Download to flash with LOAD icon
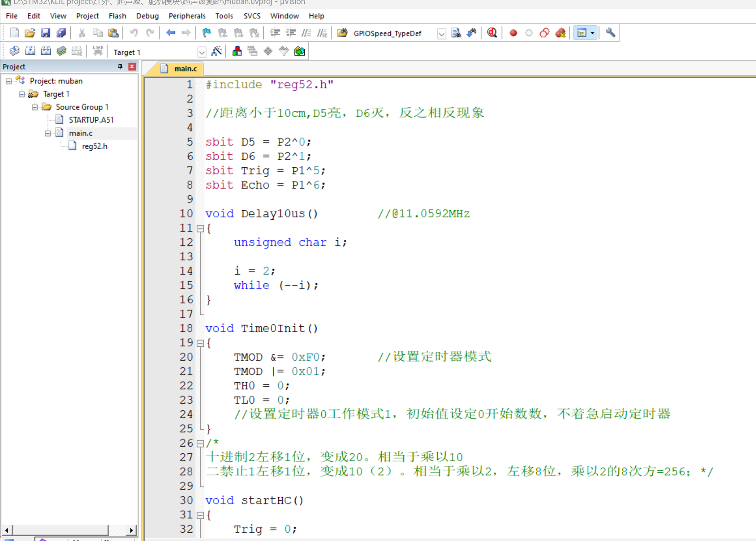This screenshot has width=756, height=541. click(98, 51)
